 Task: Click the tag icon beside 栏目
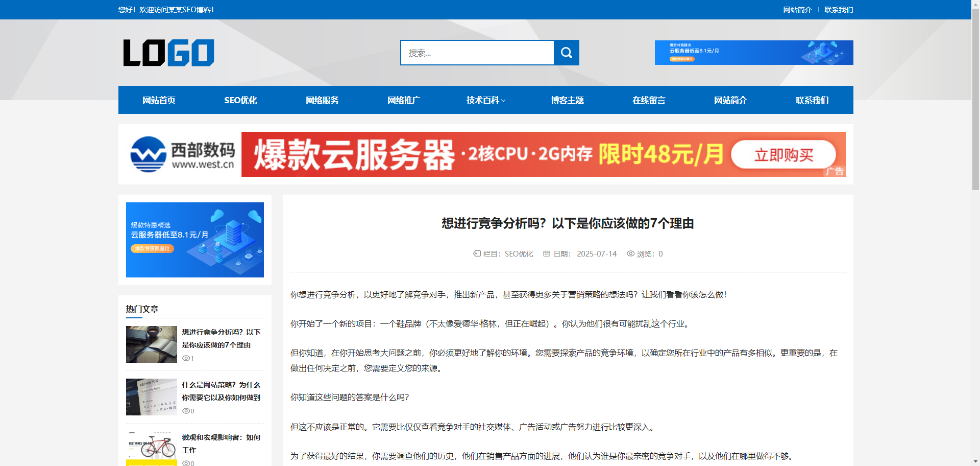pyautogui.click(x=477, y=253)
